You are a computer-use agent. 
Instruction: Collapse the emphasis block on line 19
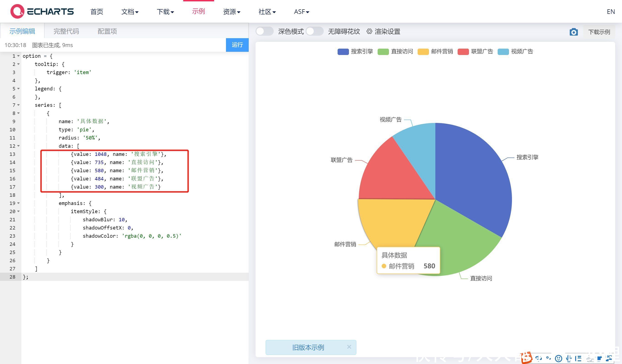tap(18, 203)
